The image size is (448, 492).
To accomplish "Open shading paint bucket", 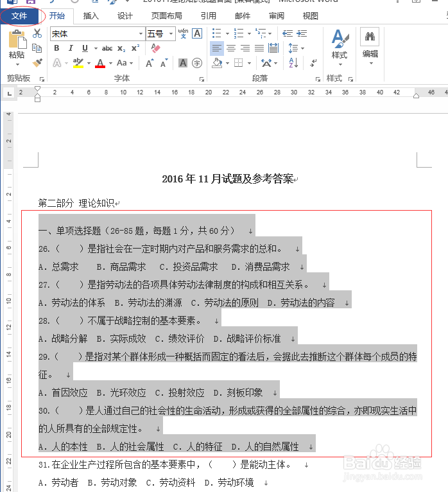I will [x=217, y=63].
